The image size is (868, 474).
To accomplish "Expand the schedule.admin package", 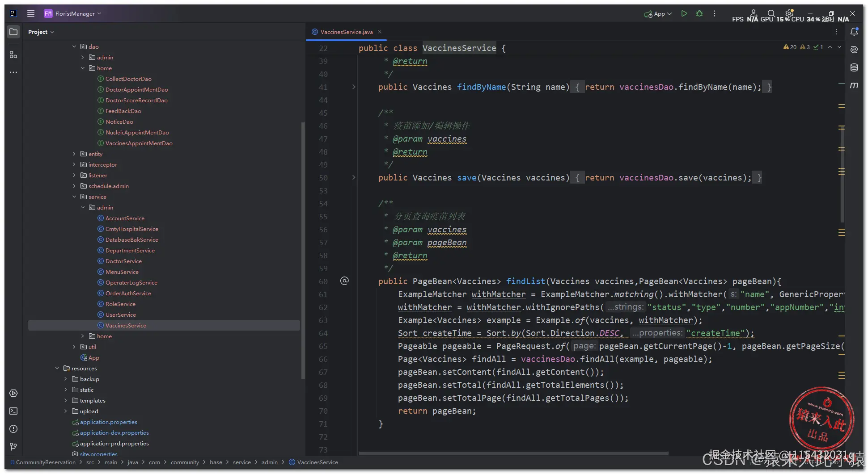I will tap(74, 186).
